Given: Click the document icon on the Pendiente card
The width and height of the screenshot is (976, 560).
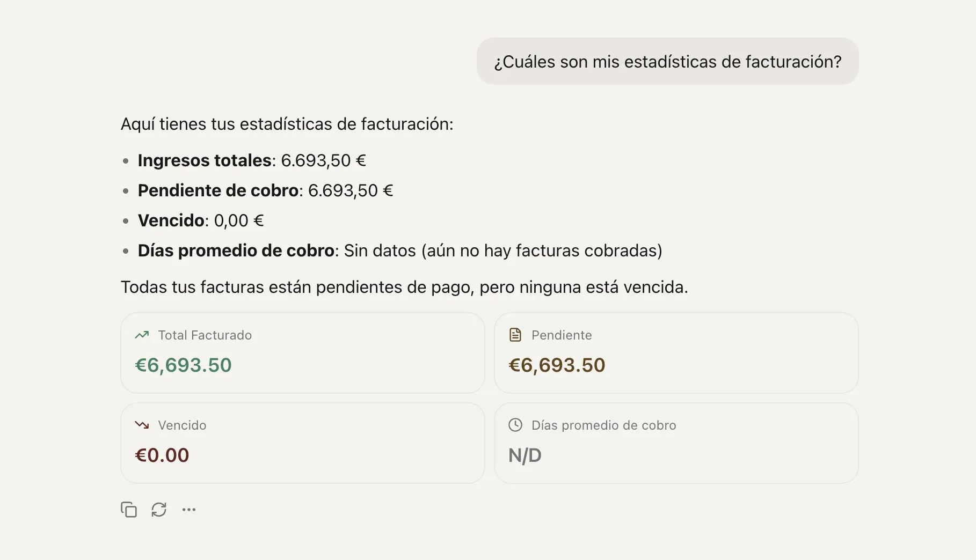Looking at the screenshot, I should click(x=515, y=335).
